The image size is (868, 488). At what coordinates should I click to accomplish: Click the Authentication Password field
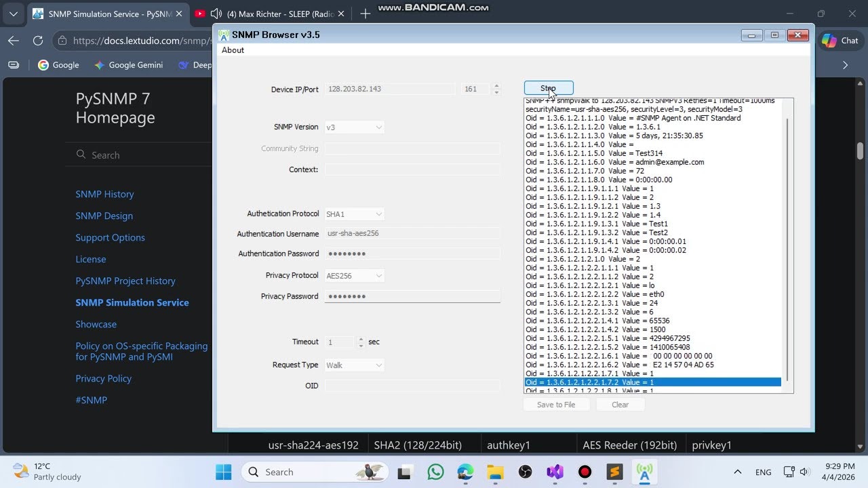[x=412, y=253]
